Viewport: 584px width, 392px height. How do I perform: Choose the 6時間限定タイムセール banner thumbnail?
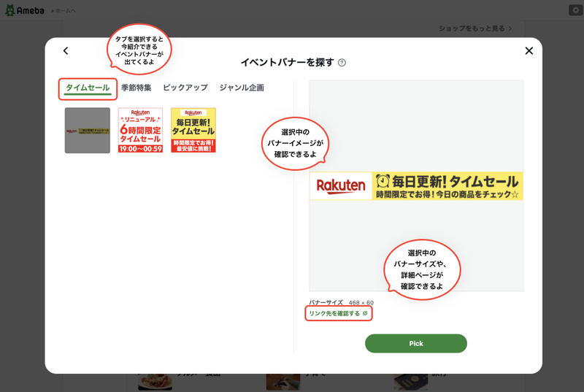tap(140, 130)
